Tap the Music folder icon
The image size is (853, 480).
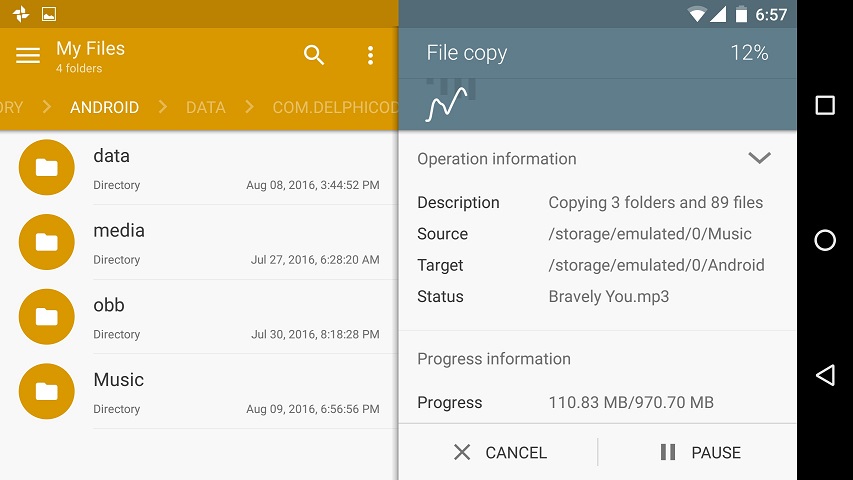point(46,392)
